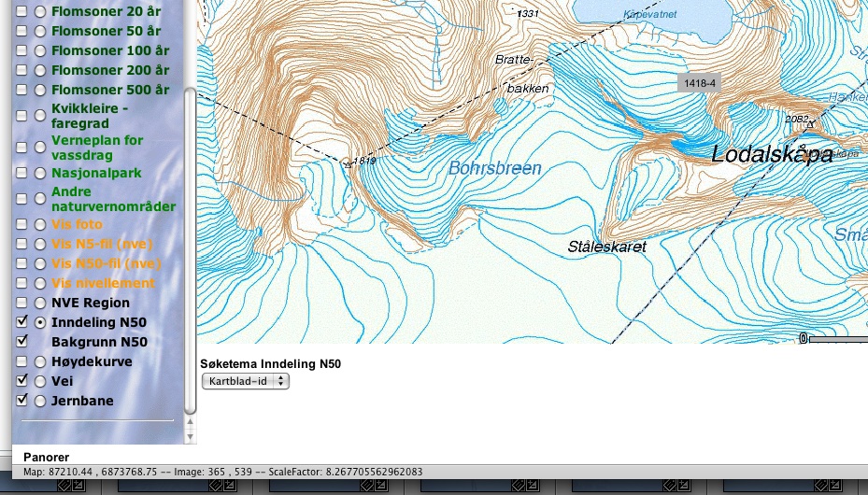Tick the Høydekurve layer checkbox
The image size is (868, 495).
21,361
